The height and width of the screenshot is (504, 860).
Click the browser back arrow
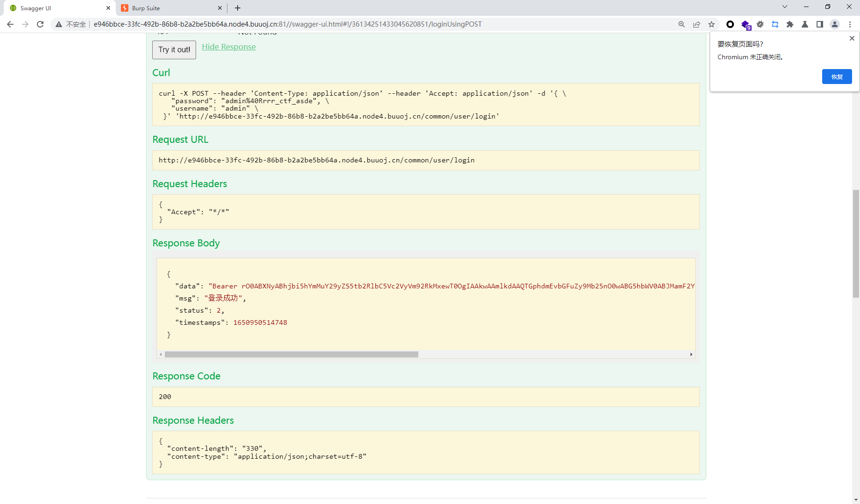10,24
